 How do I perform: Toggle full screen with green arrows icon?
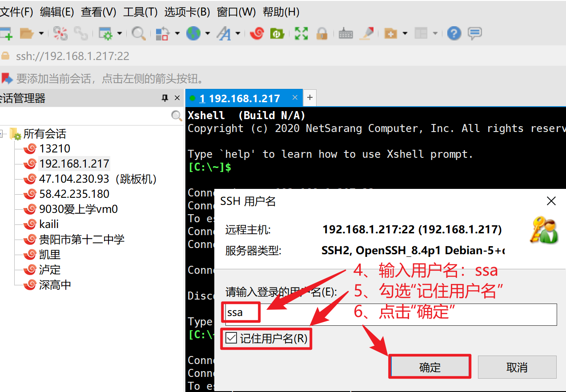301,33
